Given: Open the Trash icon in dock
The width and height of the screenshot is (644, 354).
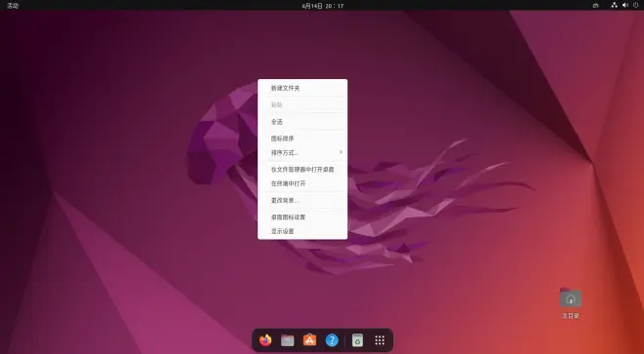Looking at the screenshot, I should pos(357,340).
